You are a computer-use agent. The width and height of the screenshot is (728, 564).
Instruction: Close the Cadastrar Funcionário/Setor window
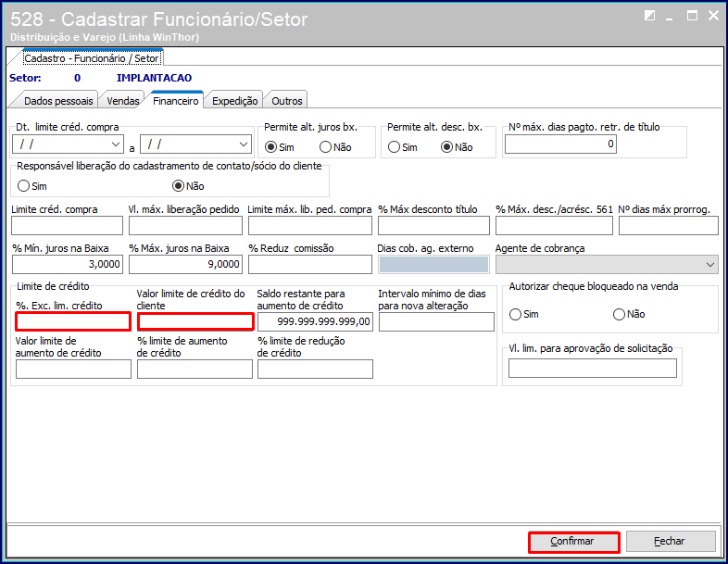click(x=713, y=16)
